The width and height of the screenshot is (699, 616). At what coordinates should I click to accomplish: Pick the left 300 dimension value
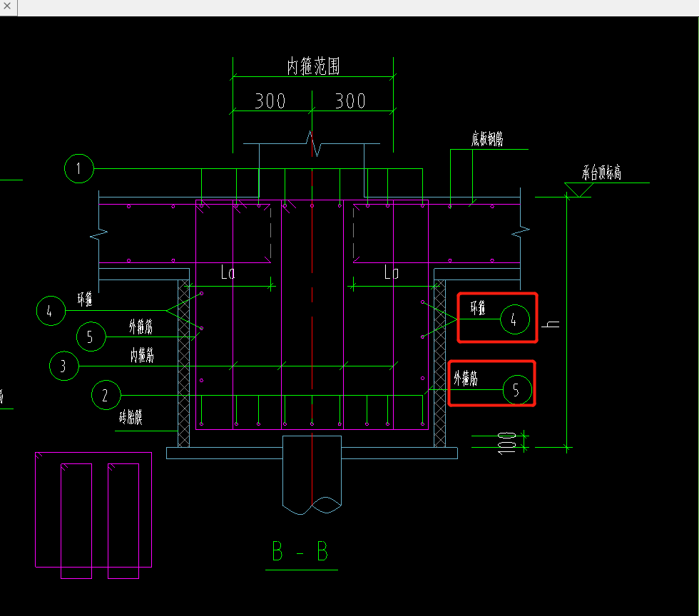(x=270, y=101)
